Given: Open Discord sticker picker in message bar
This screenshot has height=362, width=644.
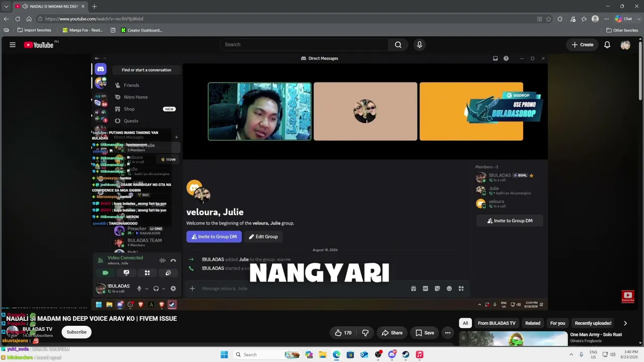Looking at the screenshot, I should pyautogui.click(x=437, y=289).
